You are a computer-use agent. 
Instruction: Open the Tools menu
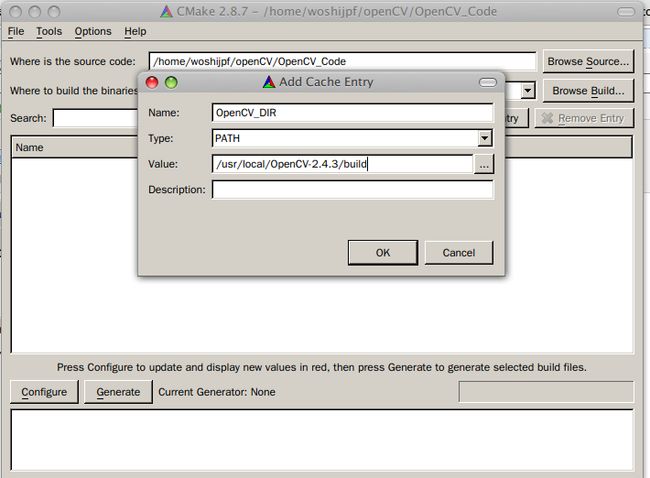coord(49,32)
